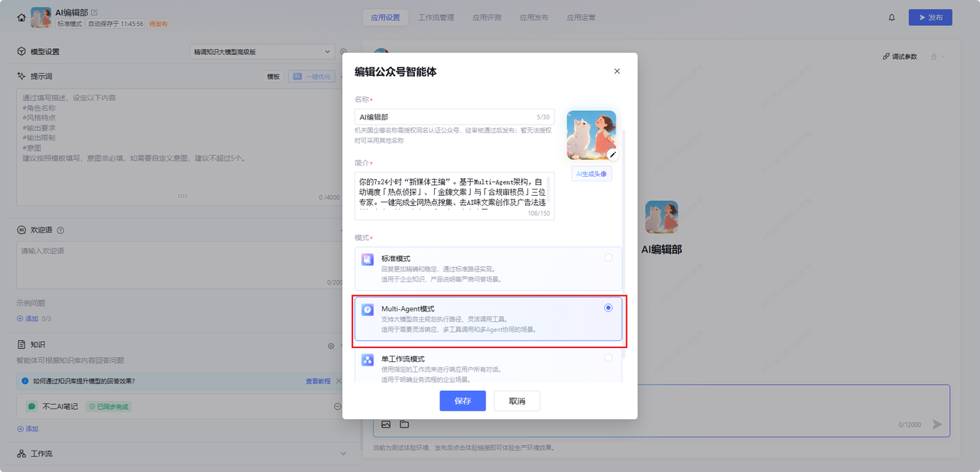Open notifications bell icon
This screenshot has width=980, height=472.
(892, 18)
